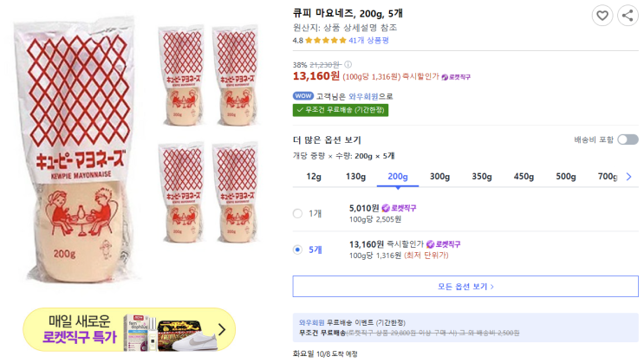The image size is (644, 363).
Task: Click the info icon beside original price
Action: [x=348, y=64]
